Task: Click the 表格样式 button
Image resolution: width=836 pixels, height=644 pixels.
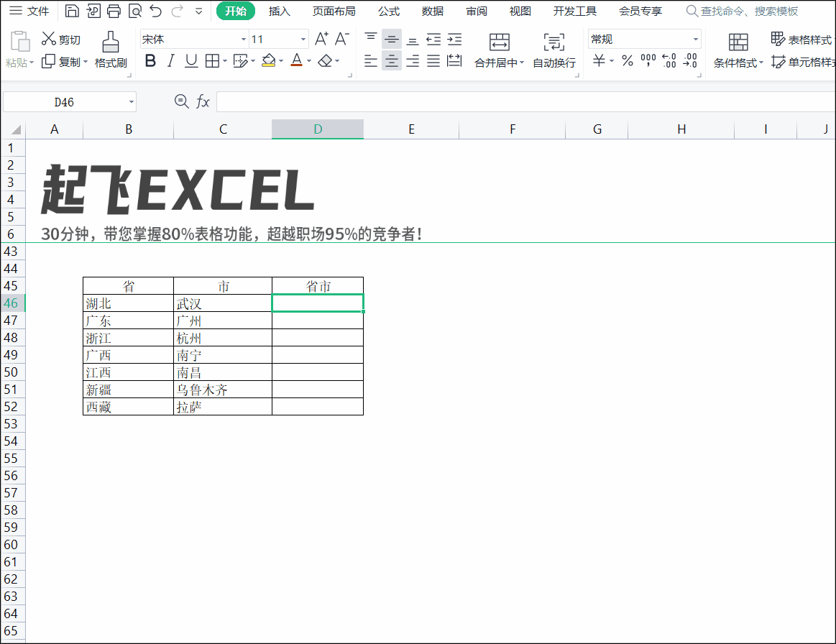Action: pos(801,39)
